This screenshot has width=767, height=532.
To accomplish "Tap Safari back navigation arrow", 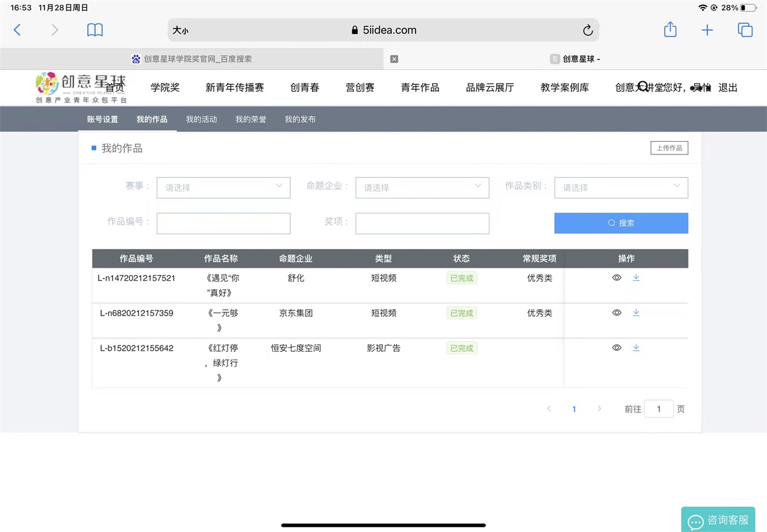I will (17, 30).
